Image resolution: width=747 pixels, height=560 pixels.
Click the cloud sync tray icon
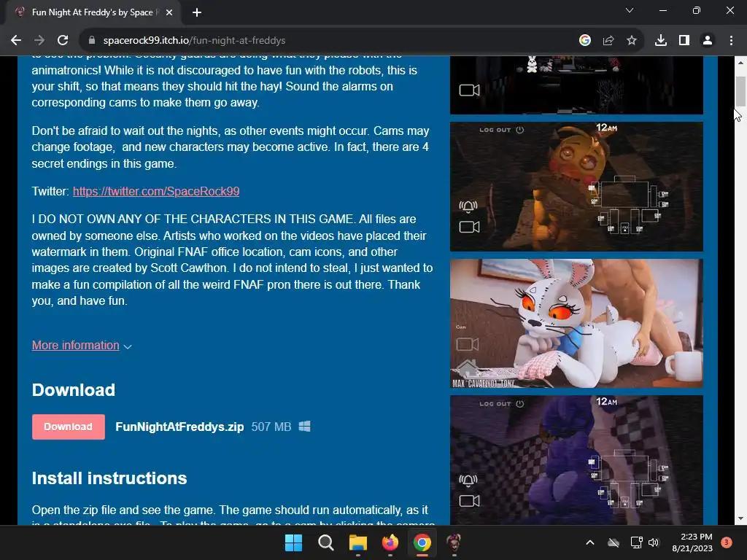pyautogui.click(x=614, y=542)
